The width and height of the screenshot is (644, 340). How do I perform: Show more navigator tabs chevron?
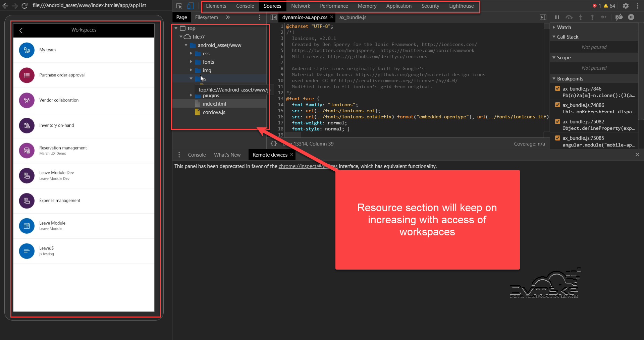[x=228, y=17]
